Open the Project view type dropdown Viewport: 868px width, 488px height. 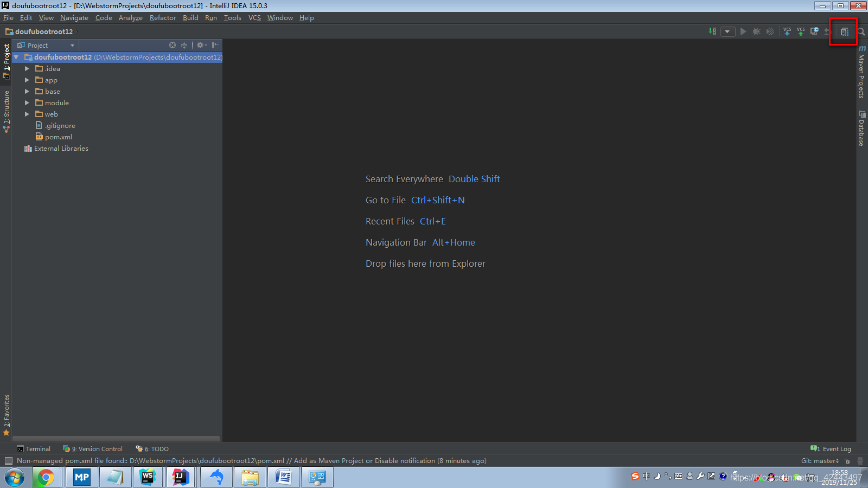point(46,46)
